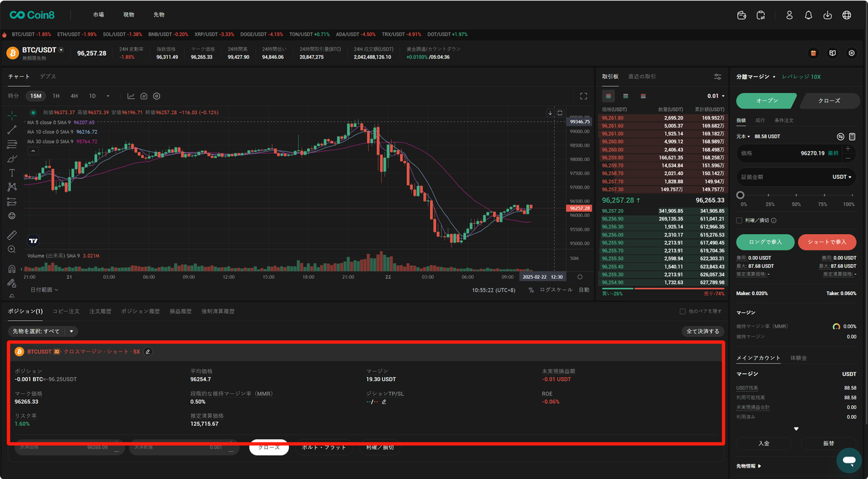
Task: Switch to the 注文履歴 tab
Action: coord(100,311)
